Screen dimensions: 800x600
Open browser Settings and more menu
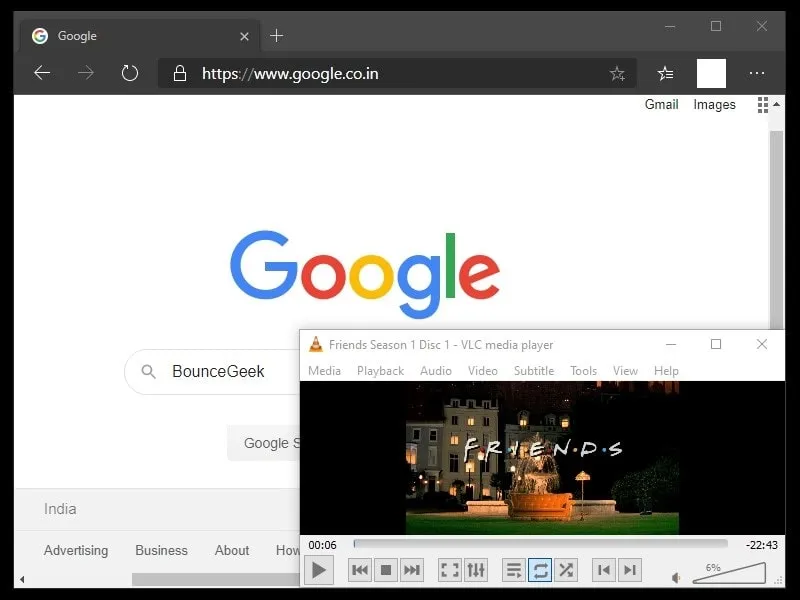tap(757, 73)
